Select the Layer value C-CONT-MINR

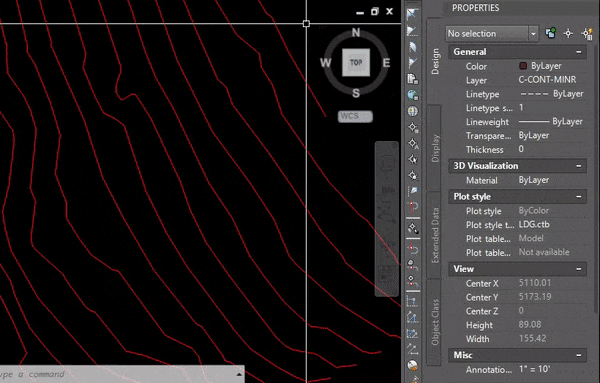click(547, 80)
